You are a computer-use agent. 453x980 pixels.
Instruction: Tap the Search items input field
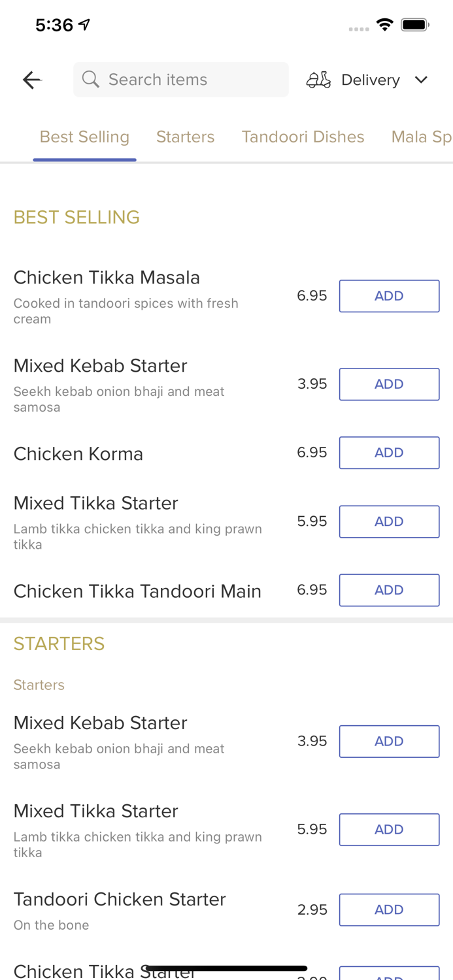pos(181,79)
